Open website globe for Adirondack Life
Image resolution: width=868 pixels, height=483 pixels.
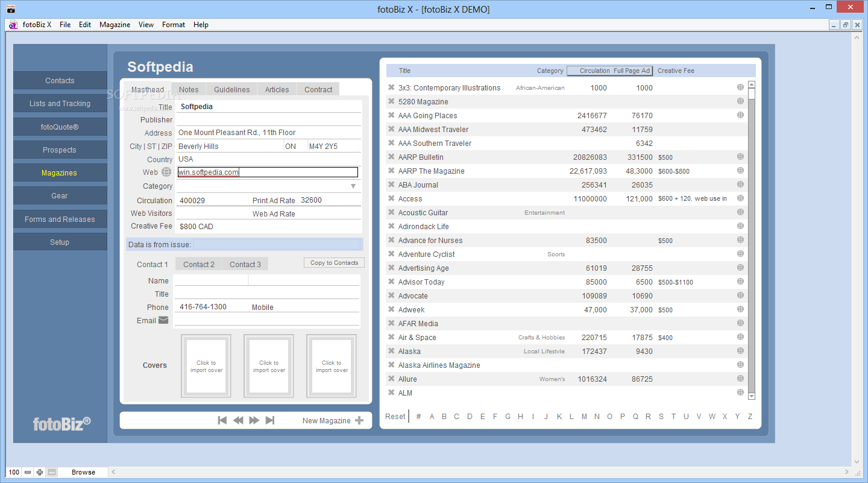(740, 226)
